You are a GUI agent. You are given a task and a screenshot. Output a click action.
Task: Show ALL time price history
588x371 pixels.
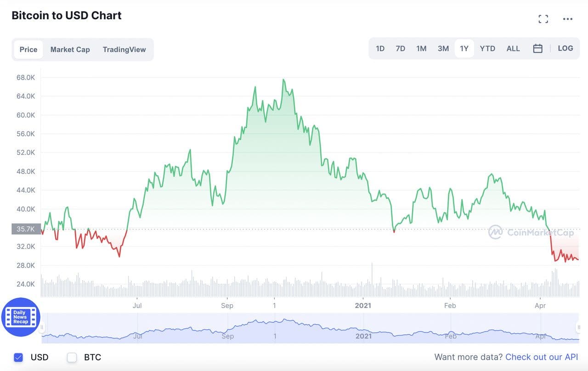[x=513, y=48]
